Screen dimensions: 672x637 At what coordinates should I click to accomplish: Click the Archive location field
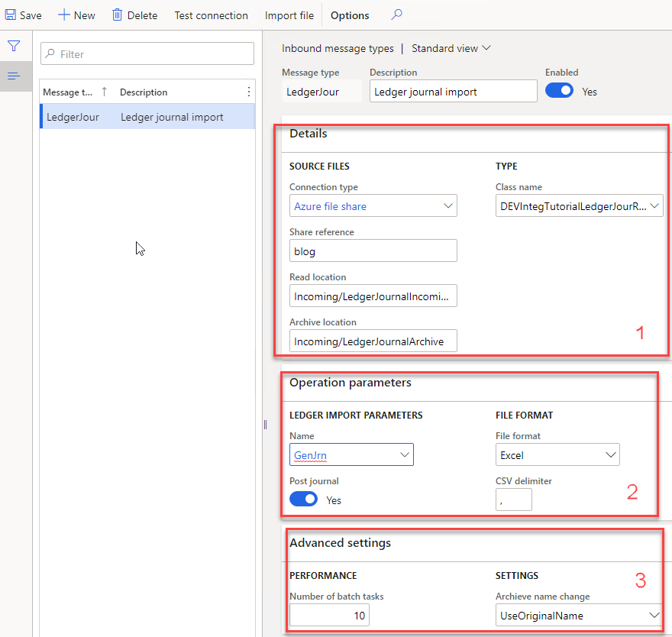click(373, 341)
